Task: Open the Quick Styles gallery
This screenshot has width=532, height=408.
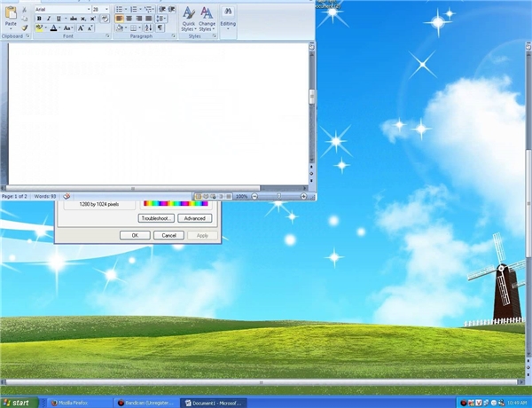Action: [189, 19]
